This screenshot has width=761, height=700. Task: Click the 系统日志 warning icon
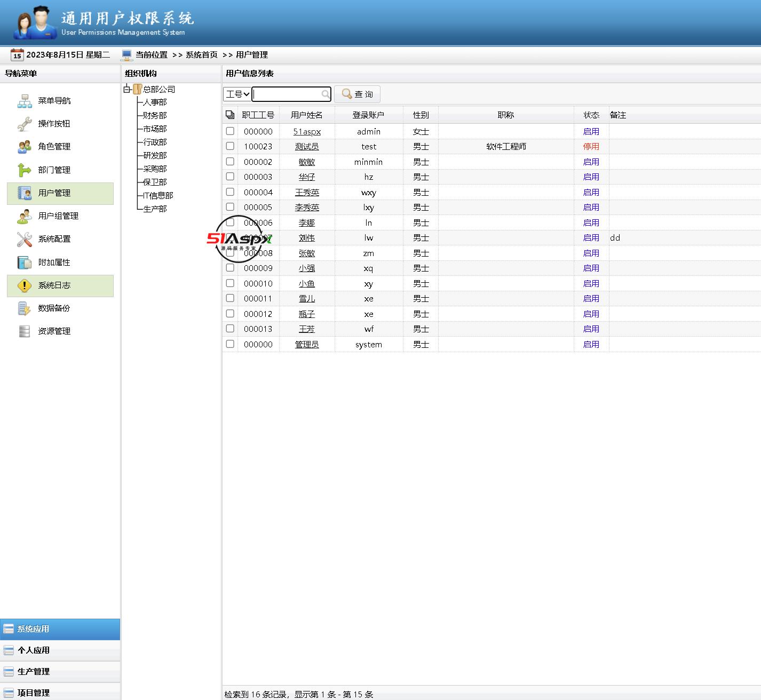tap(25, 285)
